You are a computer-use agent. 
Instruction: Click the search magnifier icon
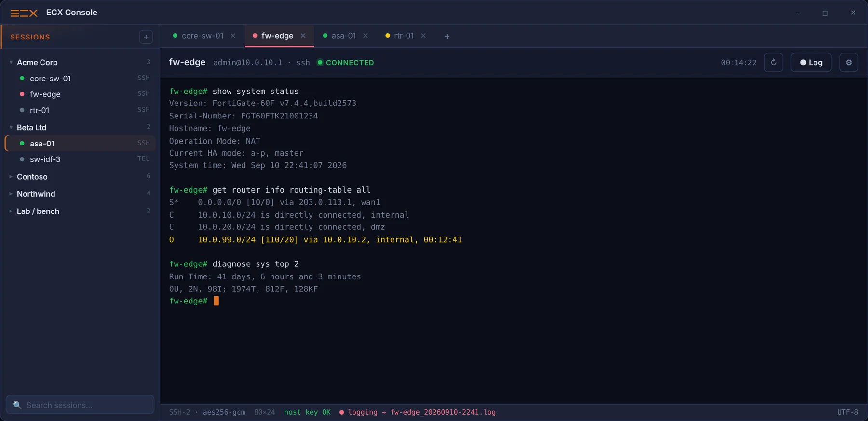pos(17,405)
